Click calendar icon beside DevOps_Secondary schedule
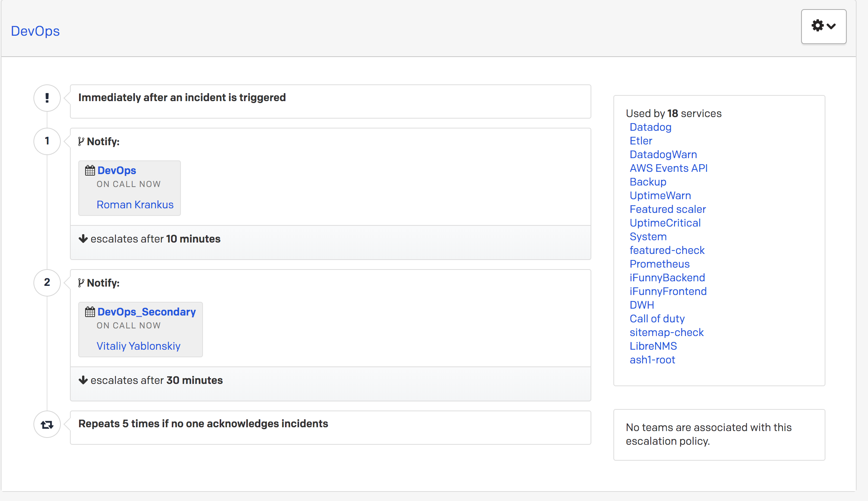The width and height of the screenshot is (868, 501). coord(90,312)
